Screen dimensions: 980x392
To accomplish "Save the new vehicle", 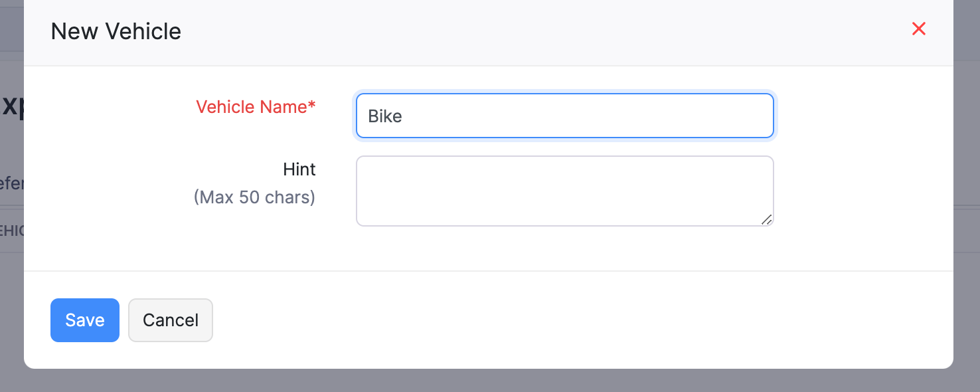I will tap(85, 320).
